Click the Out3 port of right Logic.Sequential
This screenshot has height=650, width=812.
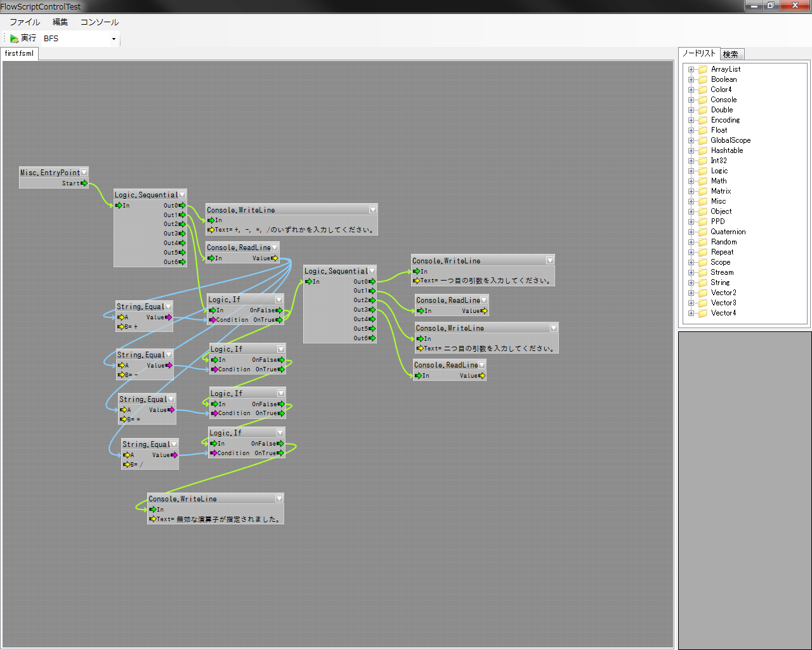point(372,310)
